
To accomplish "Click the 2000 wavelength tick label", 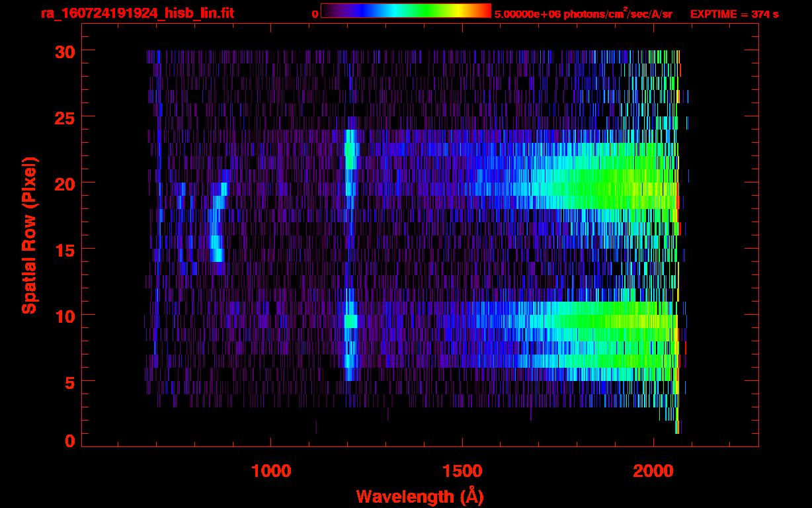I will click(653, 471).
